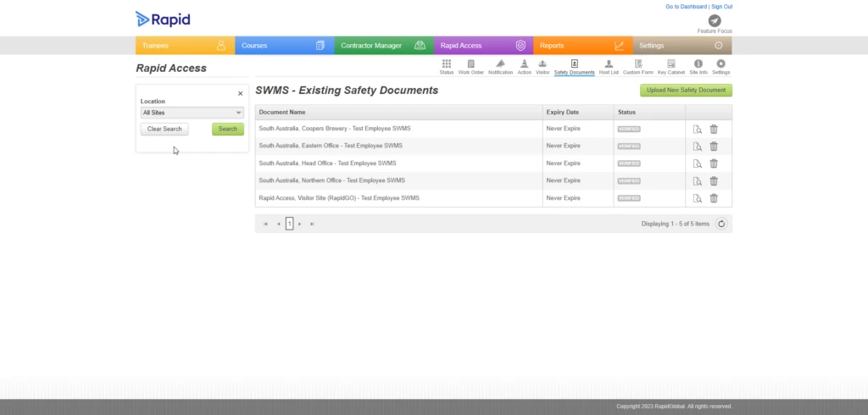This screenshot has height=415, width=868.
Task: View the Visitor Site (RapidGO) SWMS document
Action: coord(698,199)
